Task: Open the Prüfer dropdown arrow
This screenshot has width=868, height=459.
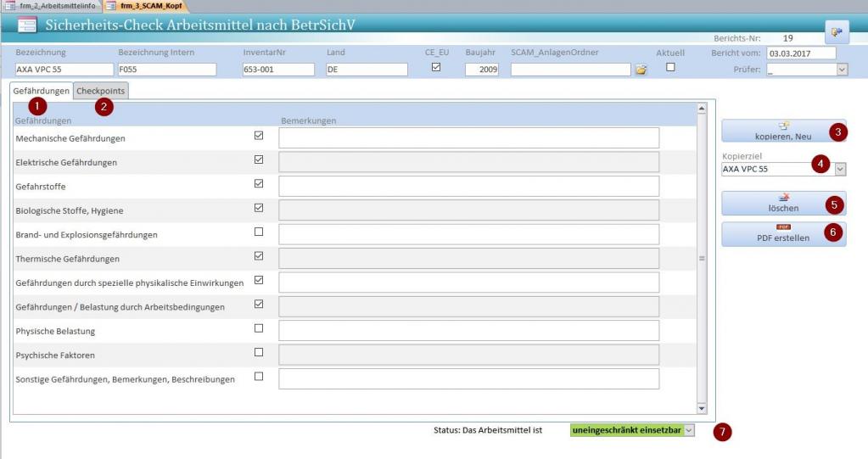Action: [x=842, y=70]
